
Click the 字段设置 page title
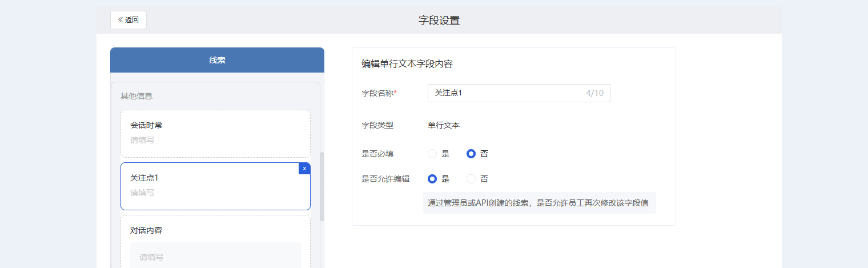[439, 21]
